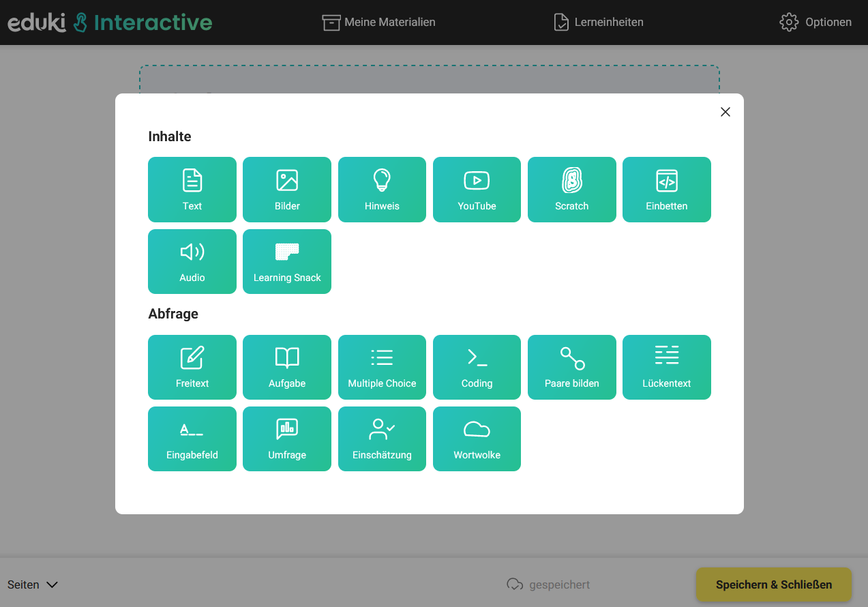This screenshot has height=607, width=868.
Task: Choose the Paare bilden matching tool
Action: (x=571, y=367)
